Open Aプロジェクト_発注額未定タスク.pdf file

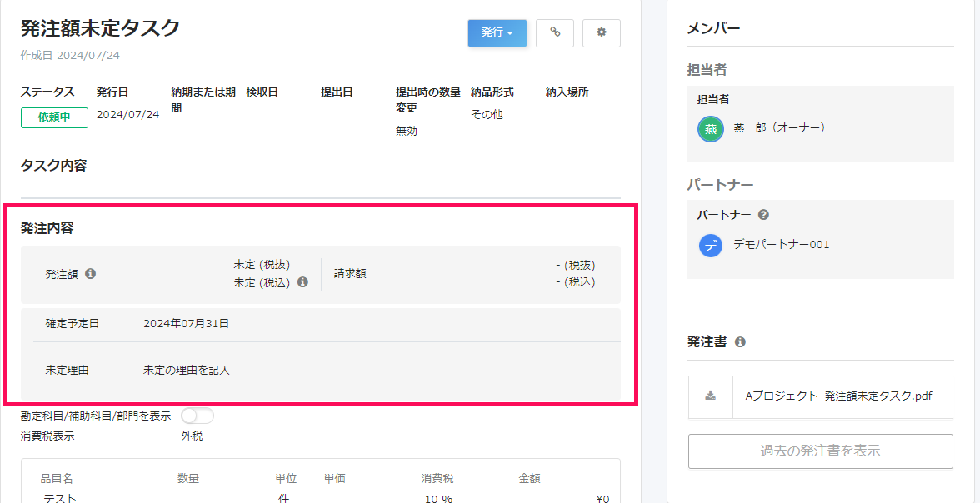tap(838, 396)
